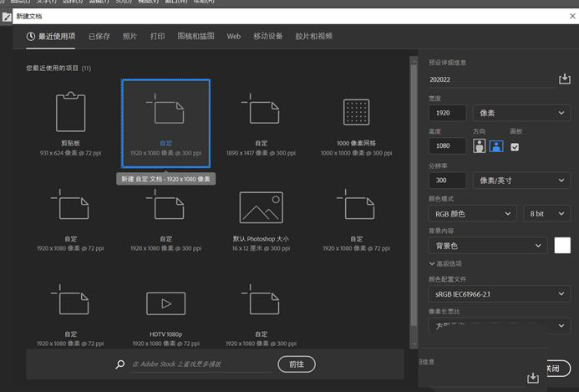Switch to the 已保存 tab
579x392 pixels.
pos(99,36)
